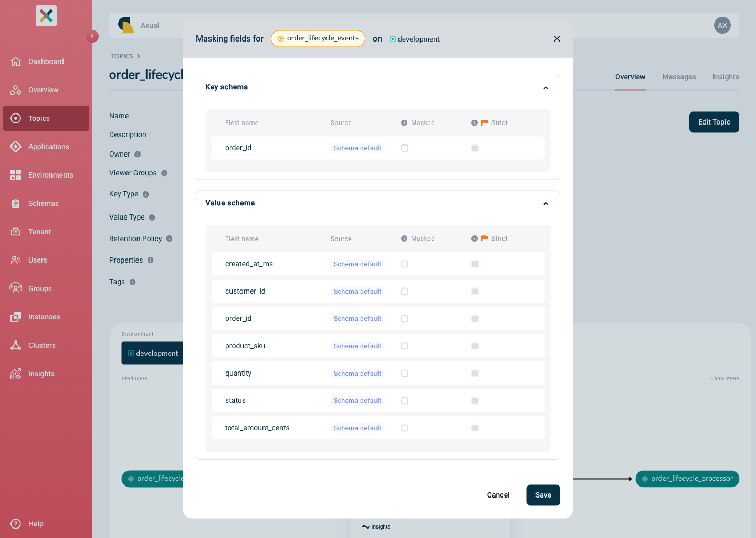This screenshot has width=756, height=538.
Task: Click the Applications diamond icon
Action: (16, 147)
